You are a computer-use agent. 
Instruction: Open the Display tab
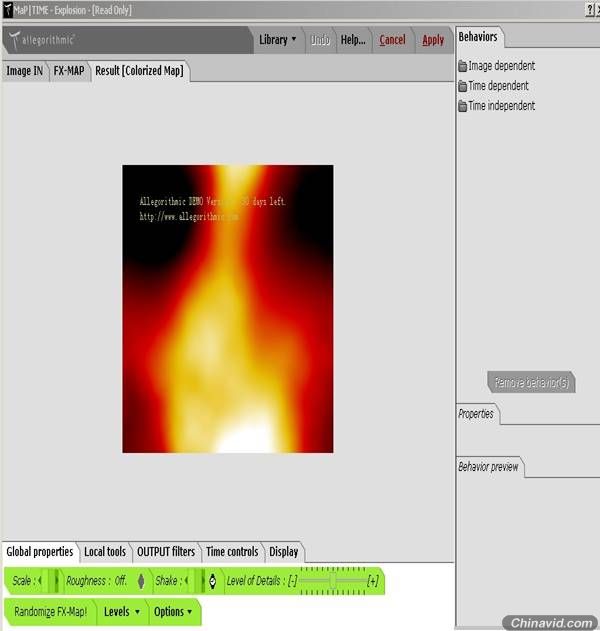point(284,551)
